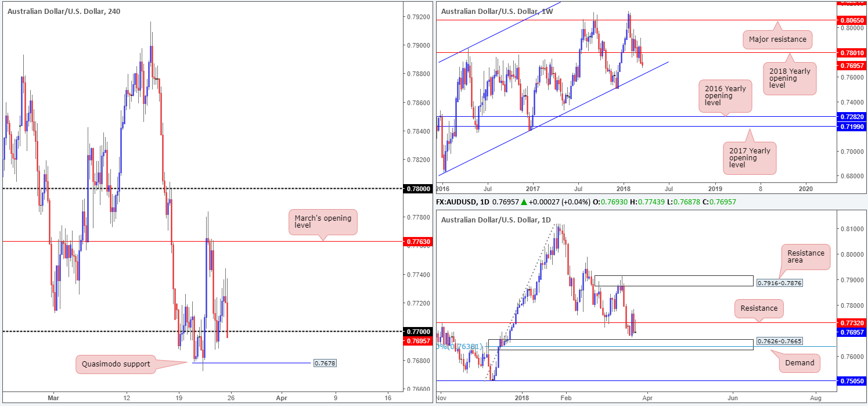Click the black 0.78000 round-number label
This screenshot has width=868, height=406.
[418, 189]
